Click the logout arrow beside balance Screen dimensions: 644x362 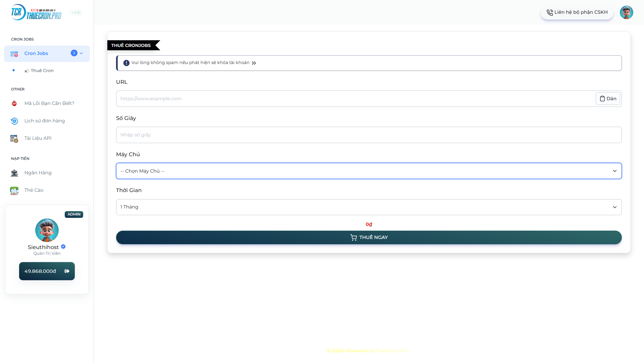coord(67,271)
